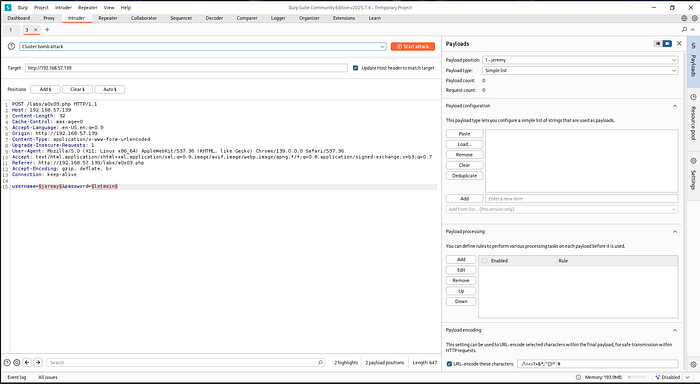This screenshot has width=700, height=384.
Task: Focus the Target URL field
Action: tap(186, 68)
